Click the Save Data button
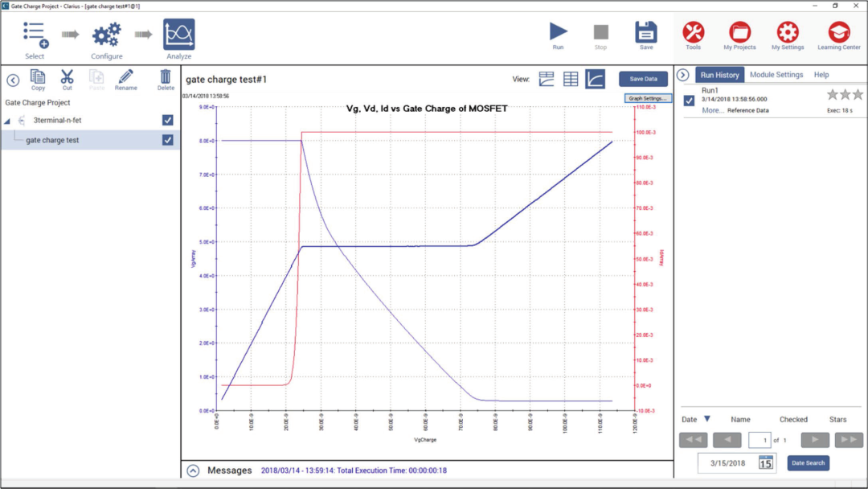This screenshot has height=489, width=868. [x=643, y=79]
